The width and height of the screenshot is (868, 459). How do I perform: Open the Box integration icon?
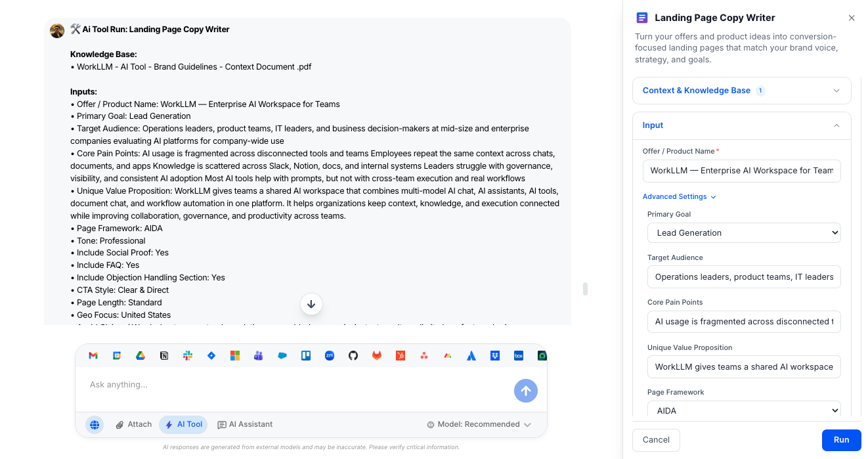(519, 355)
